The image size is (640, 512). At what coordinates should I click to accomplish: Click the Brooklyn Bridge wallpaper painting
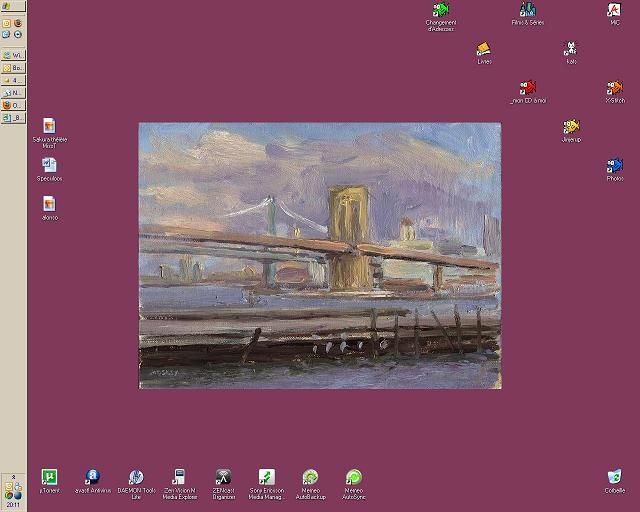point(320,256)
